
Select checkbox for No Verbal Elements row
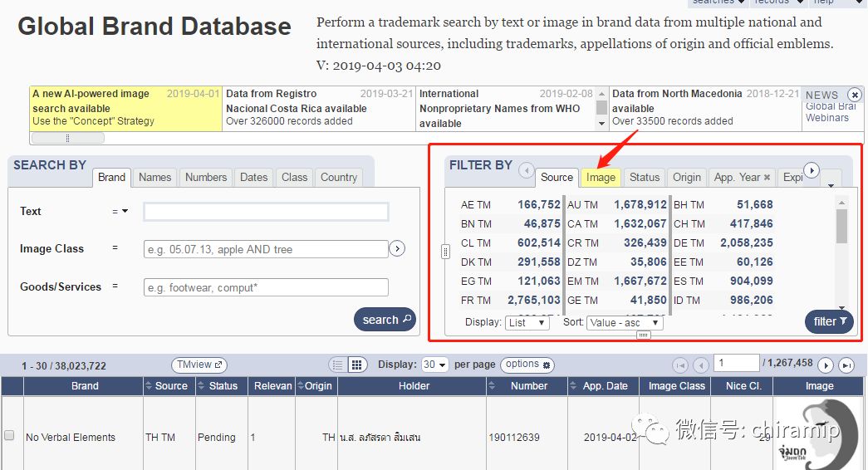tap(9, 435)
